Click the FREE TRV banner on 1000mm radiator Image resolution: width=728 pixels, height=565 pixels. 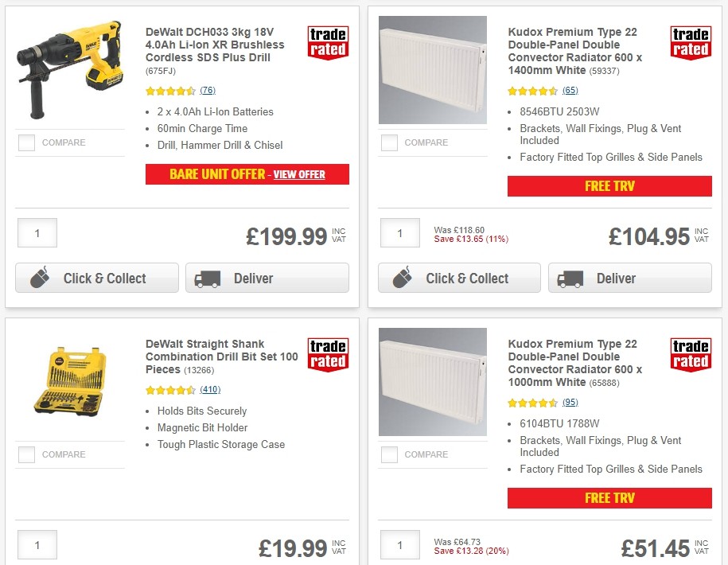point(609,498)
